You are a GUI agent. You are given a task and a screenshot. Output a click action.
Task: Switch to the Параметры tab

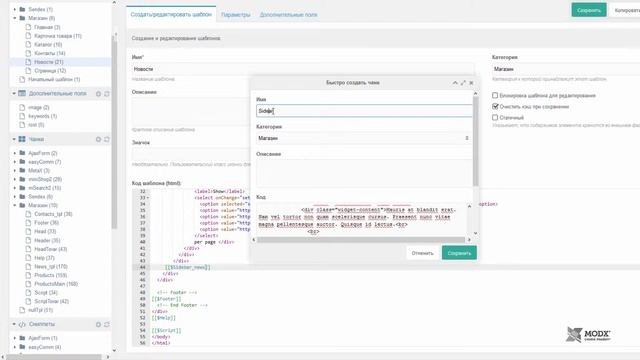coord(236,15)
